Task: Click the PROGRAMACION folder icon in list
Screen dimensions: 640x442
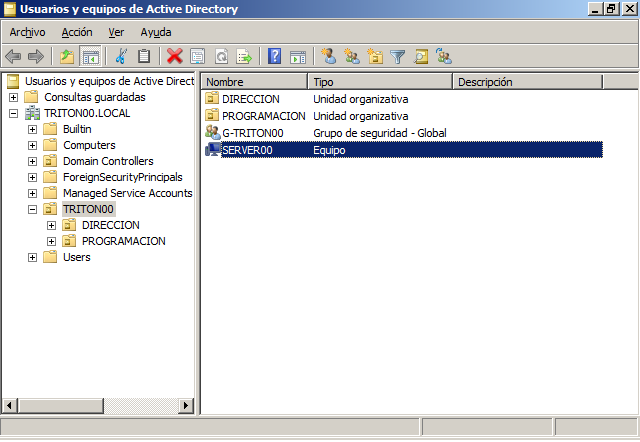Action: 212,115
